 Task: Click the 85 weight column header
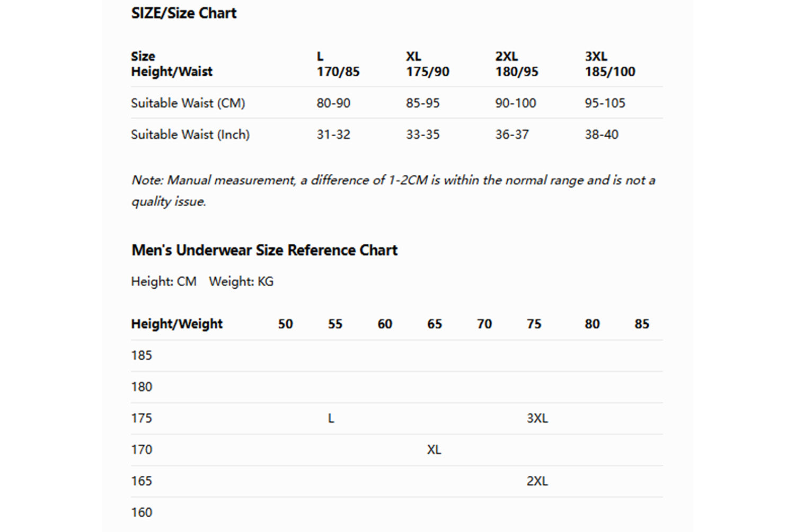click(x=641, y=324)
